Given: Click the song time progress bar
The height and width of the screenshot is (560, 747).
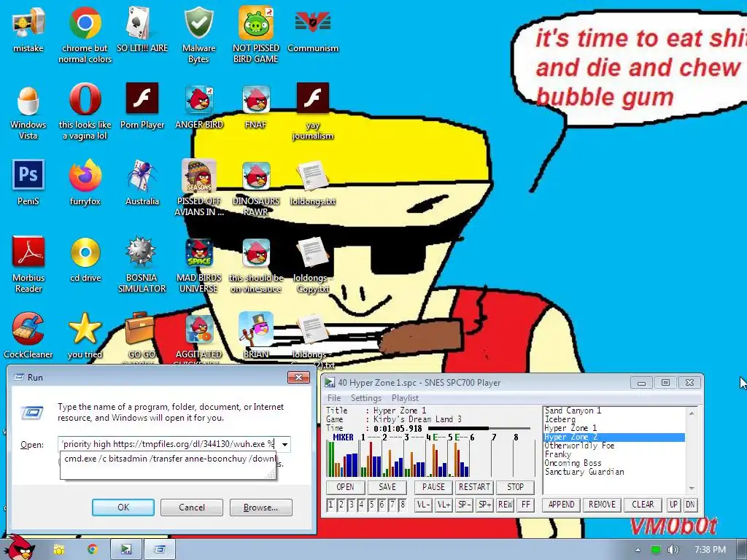Looking at the screenshot, I should pos(479,429).
